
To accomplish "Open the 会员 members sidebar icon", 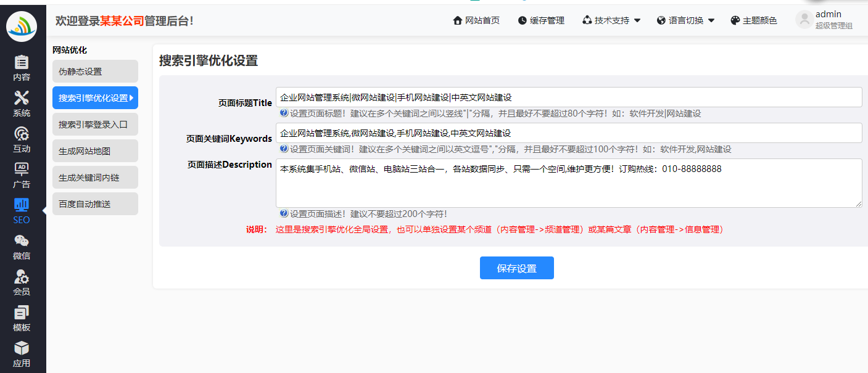I will (22, 277).
